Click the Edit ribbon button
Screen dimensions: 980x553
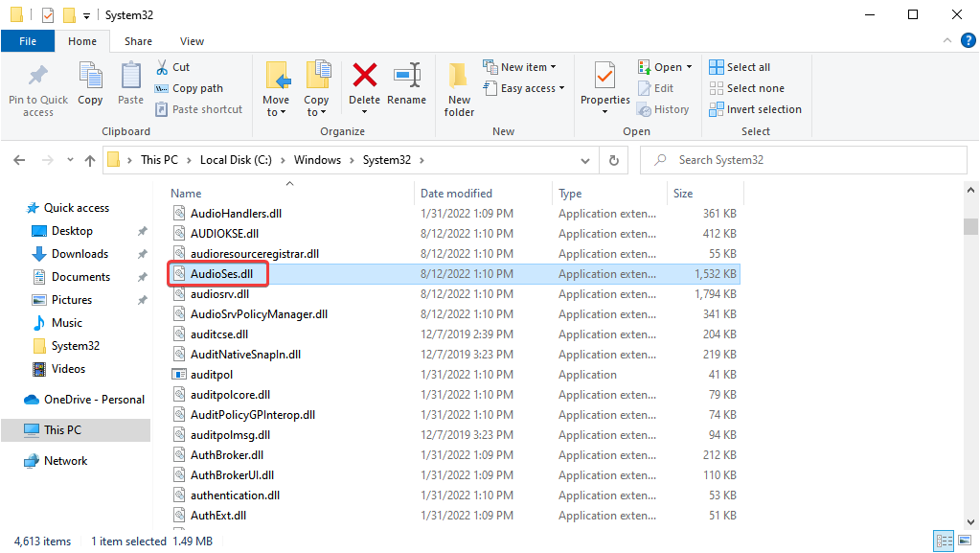tap(656, 88)
